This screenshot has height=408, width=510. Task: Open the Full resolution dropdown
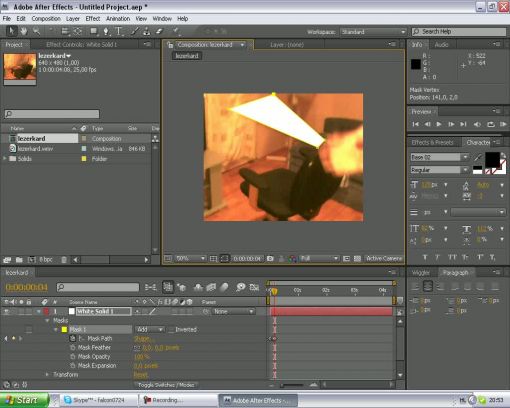pyautogui.click(x=319, y=258)
